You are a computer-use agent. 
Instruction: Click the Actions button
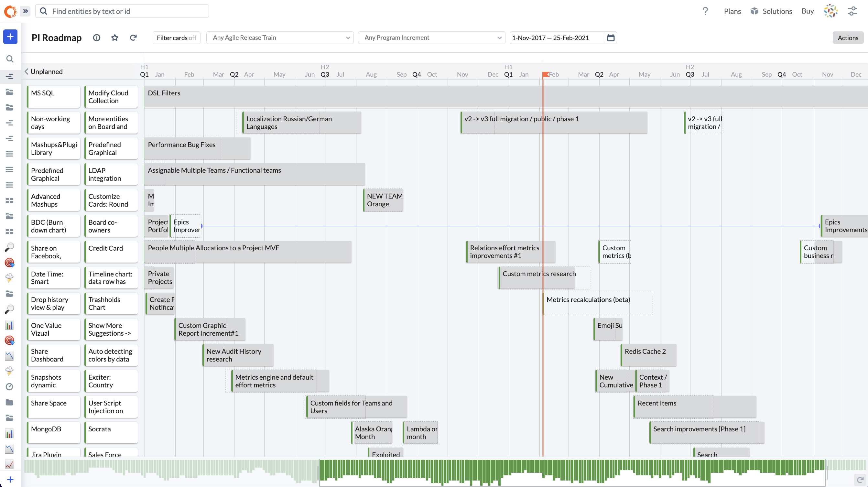(848, 38)
